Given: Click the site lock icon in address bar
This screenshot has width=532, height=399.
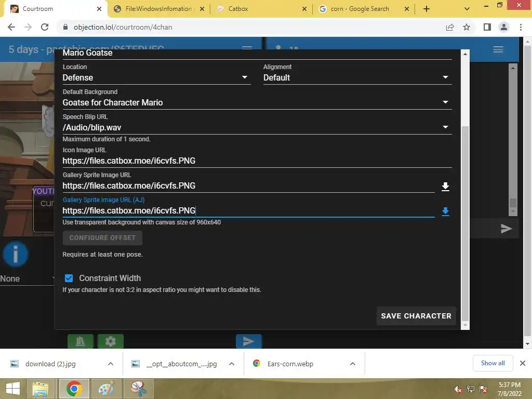Looking at the screenshot, I should click(65, 27).
